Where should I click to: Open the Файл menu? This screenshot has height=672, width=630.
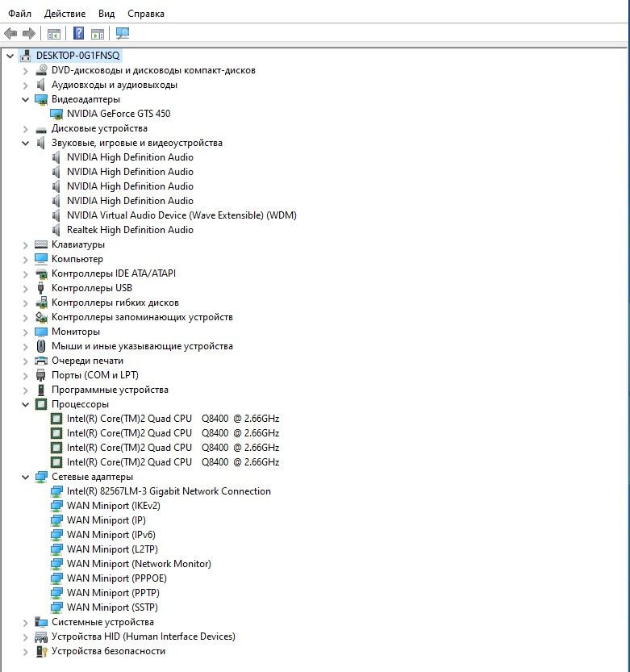pos(19,14)
